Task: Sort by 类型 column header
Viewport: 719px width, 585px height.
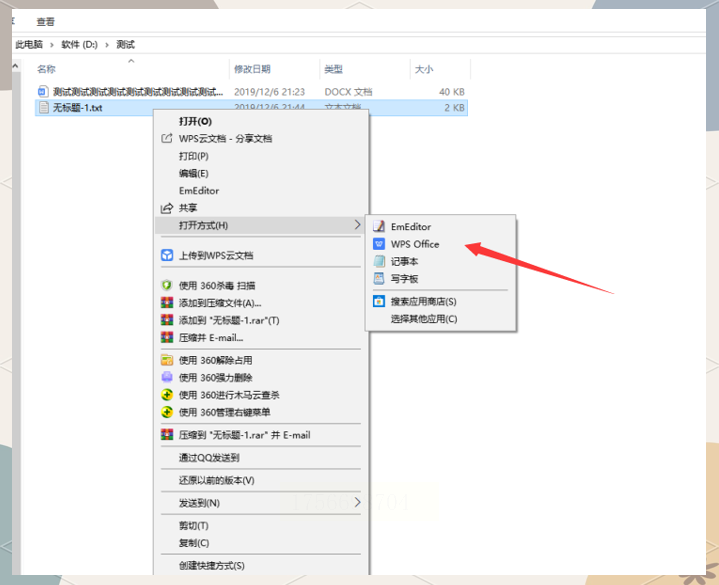Action: coord(333,69)
